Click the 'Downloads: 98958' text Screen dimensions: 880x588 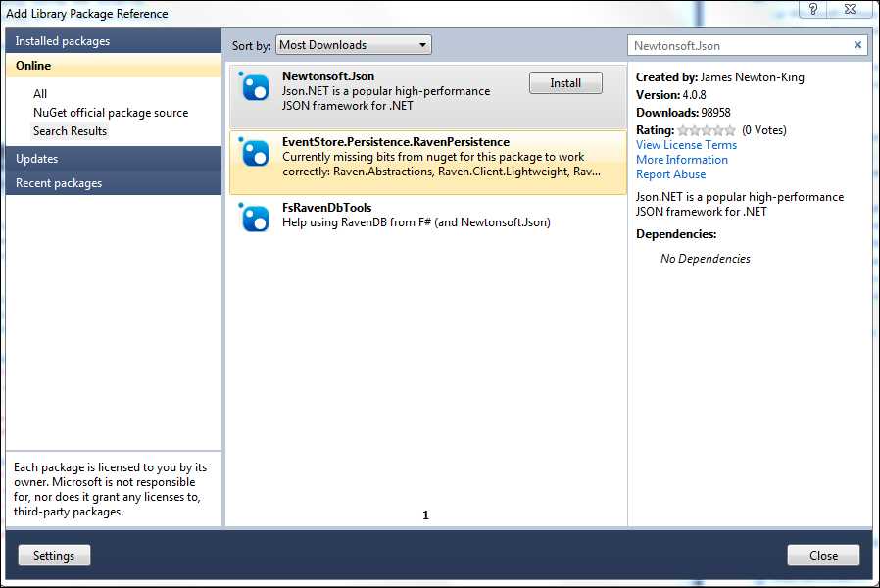[683, 113]
